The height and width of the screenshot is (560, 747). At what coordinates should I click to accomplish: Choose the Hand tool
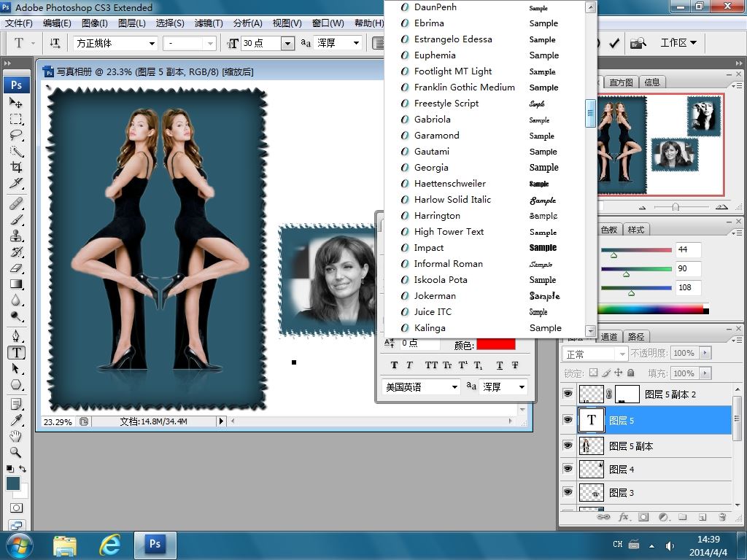click(16, 436)
